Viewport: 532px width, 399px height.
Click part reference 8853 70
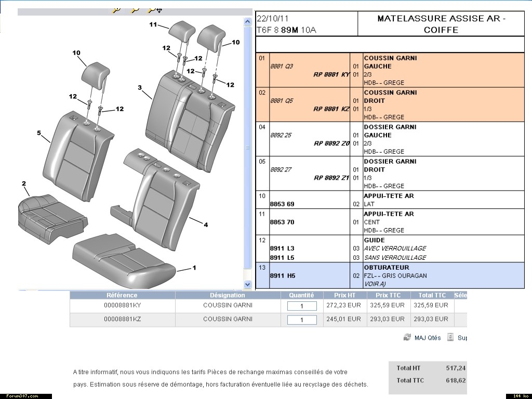(282, 222)
